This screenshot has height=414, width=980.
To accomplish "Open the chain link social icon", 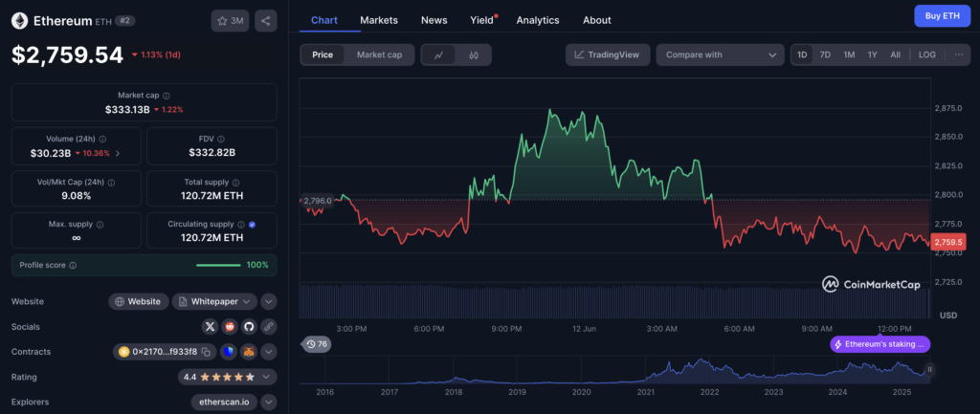I will pyautogui.click(x=269, y=327).
